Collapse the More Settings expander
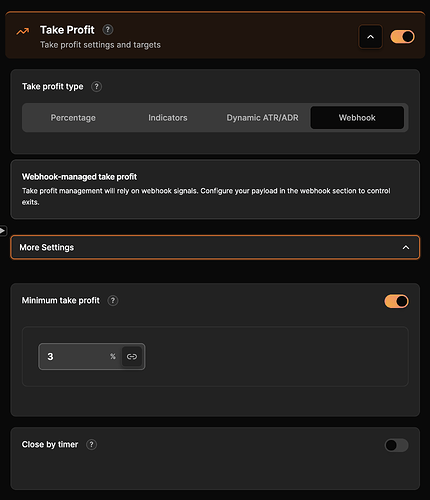The width and height of the screenshot is (430, 500). (215, 247)
